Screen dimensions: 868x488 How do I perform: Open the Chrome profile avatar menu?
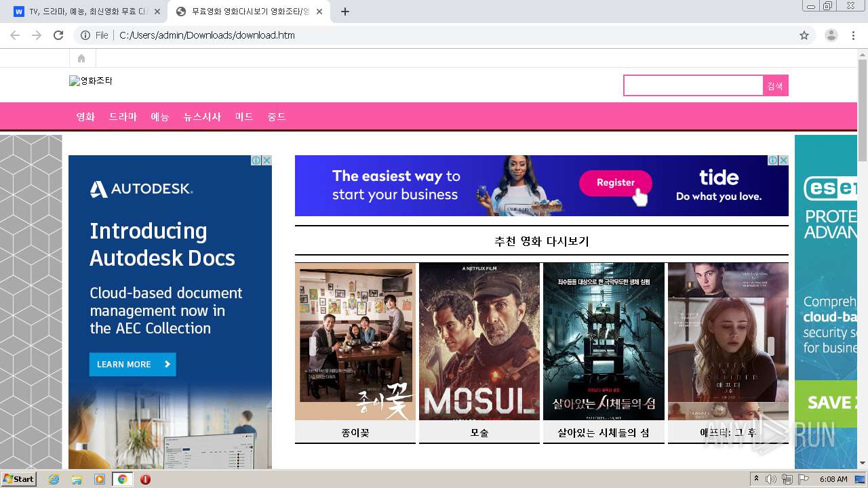tap(831, 35)
